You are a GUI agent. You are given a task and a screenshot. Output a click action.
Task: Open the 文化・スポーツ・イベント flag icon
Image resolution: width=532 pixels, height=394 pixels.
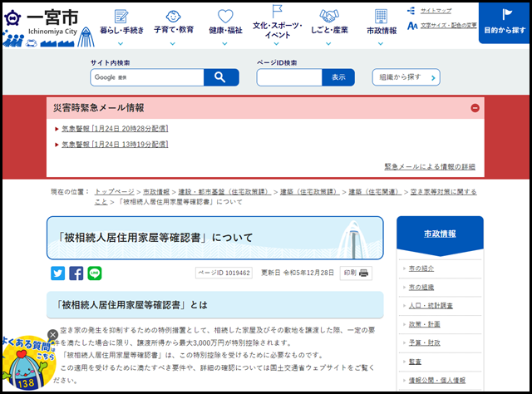[277, 11]
